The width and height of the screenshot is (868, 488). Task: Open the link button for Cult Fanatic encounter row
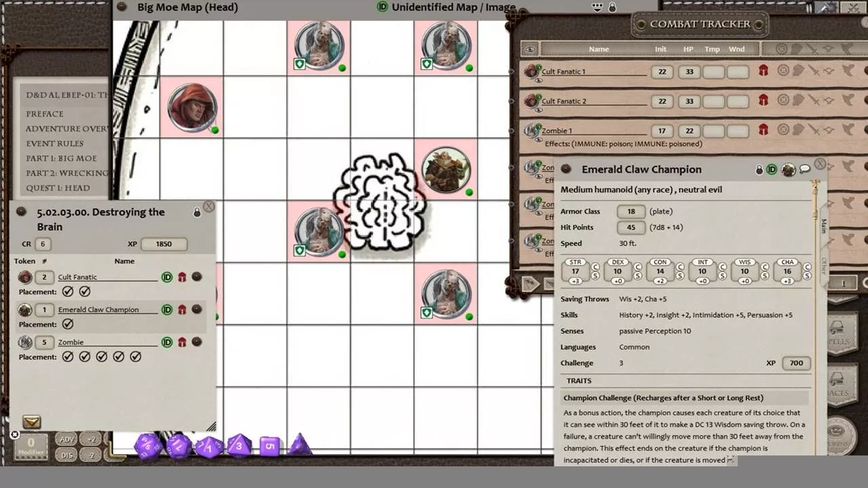197,277
